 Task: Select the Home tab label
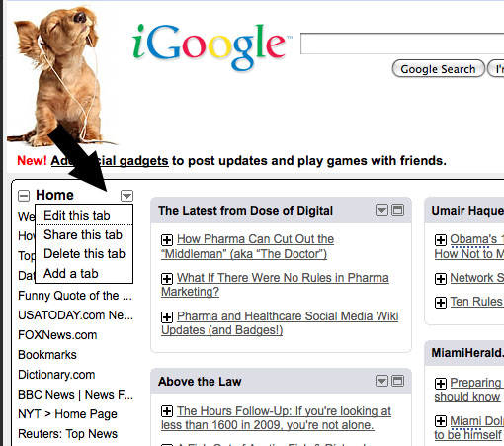click(54, 195)
